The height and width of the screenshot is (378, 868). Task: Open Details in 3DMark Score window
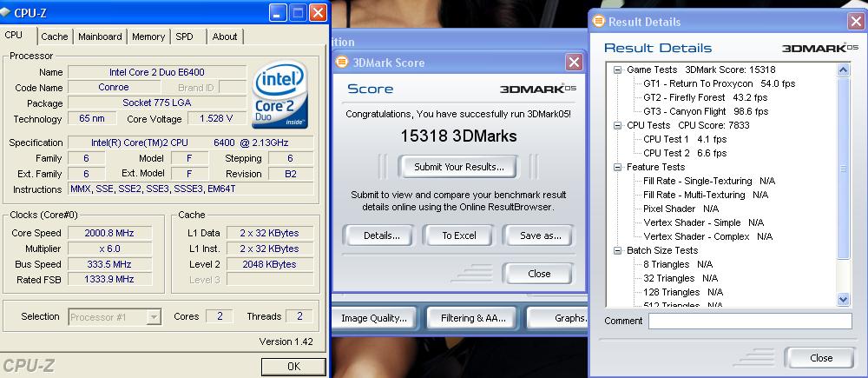point(378,235)
